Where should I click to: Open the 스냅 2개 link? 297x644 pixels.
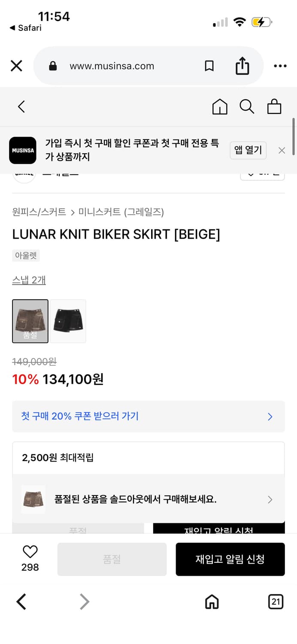click(x=29, y=280)
